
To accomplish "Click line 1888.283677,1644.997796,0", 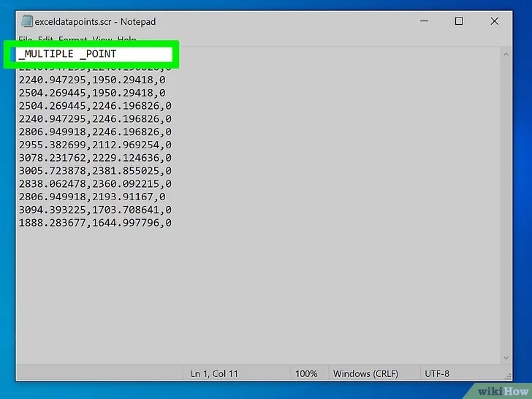I will pyautogui.click(x=95, y=223).
